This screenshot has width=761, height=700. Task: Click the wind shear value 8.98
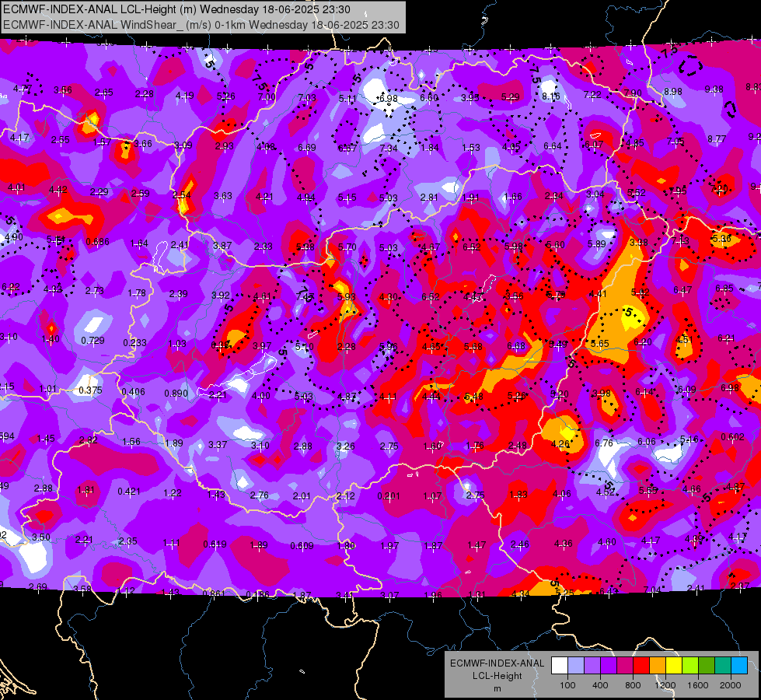(672, 91)
